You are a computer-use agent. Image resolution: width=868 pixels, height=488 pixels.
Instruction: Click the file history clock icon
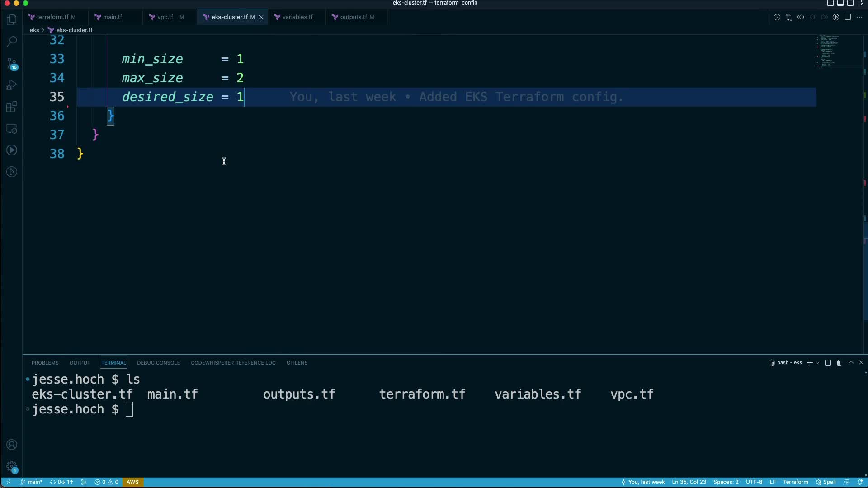777,17
